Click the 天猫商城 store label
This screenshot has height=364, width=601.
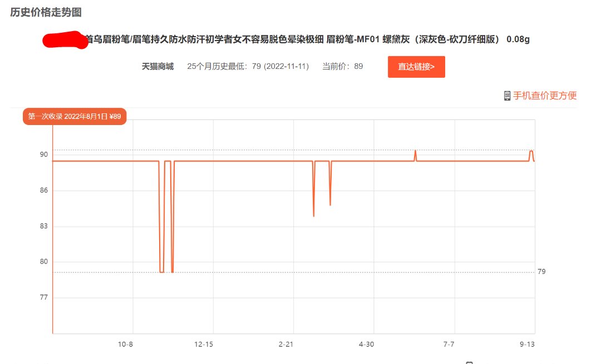tap(157, 67)
